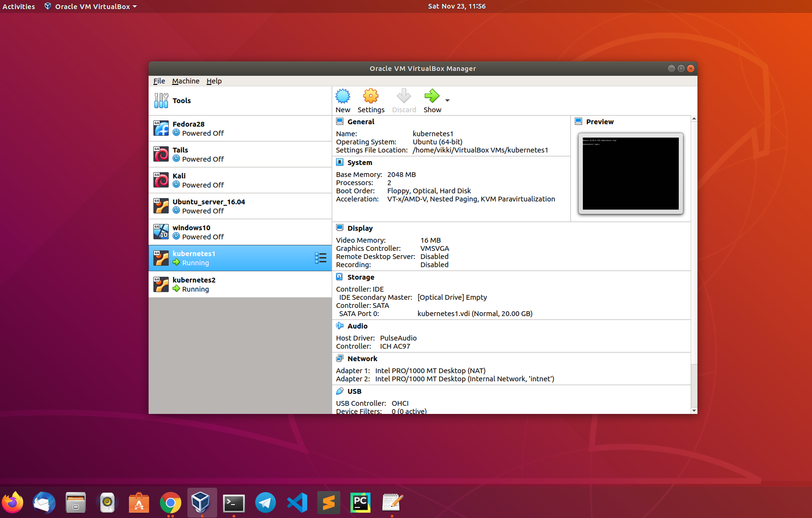This screenshot has width=812, height=518.
Task: Click the Storage section header link
Action: 360,277
